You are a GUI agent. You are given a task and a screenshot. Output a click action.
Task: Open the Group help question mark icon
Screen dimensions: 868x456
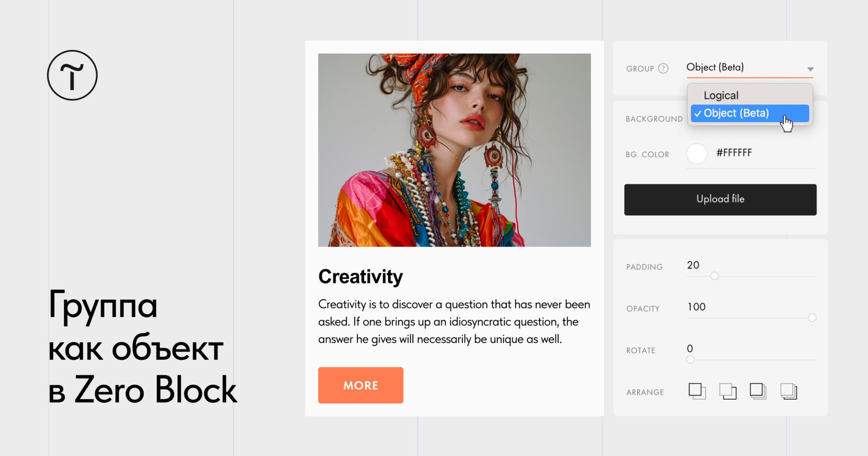coord(663,68)
